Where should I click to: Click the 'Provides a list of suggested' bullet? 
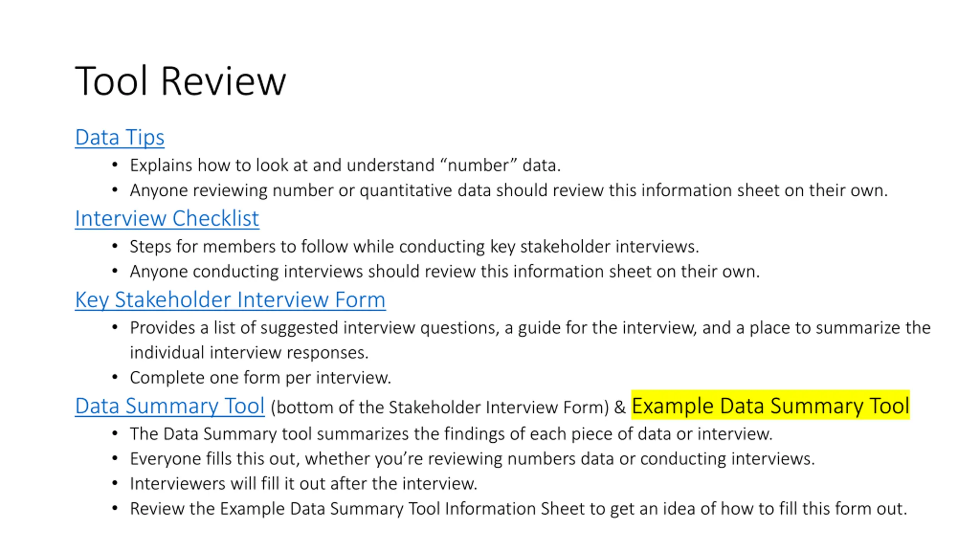tap(530, 328)
